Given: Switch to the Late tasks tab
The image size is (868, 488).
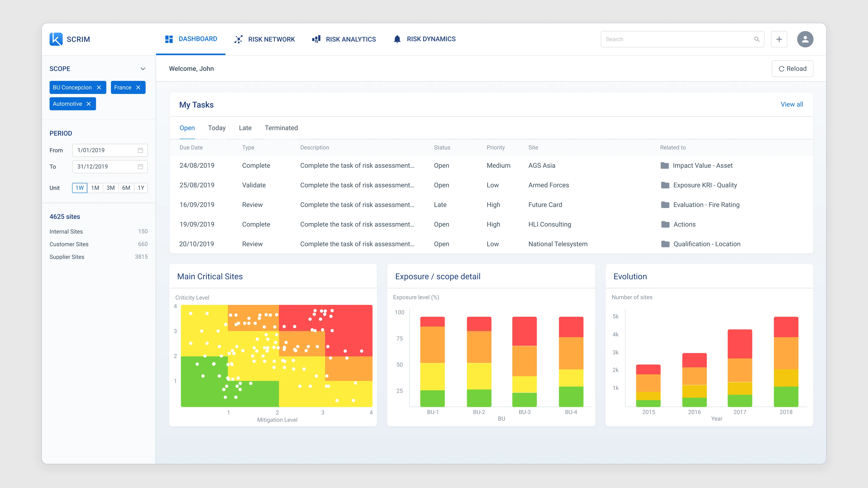Looking at the screenshot, I should (x=245, y=128).
